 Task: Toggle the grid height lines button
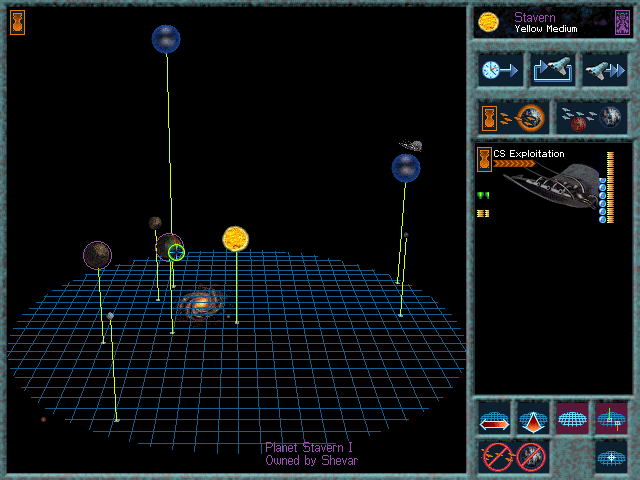tap(611, 418)
